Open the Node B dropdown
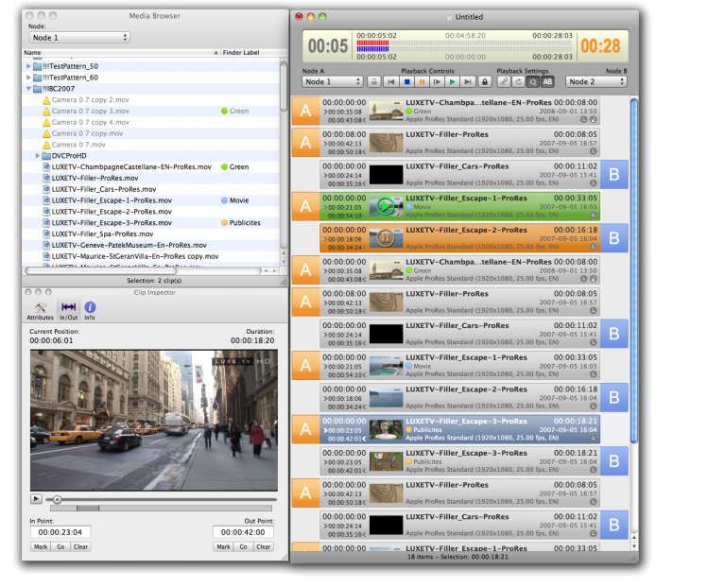 596,82
